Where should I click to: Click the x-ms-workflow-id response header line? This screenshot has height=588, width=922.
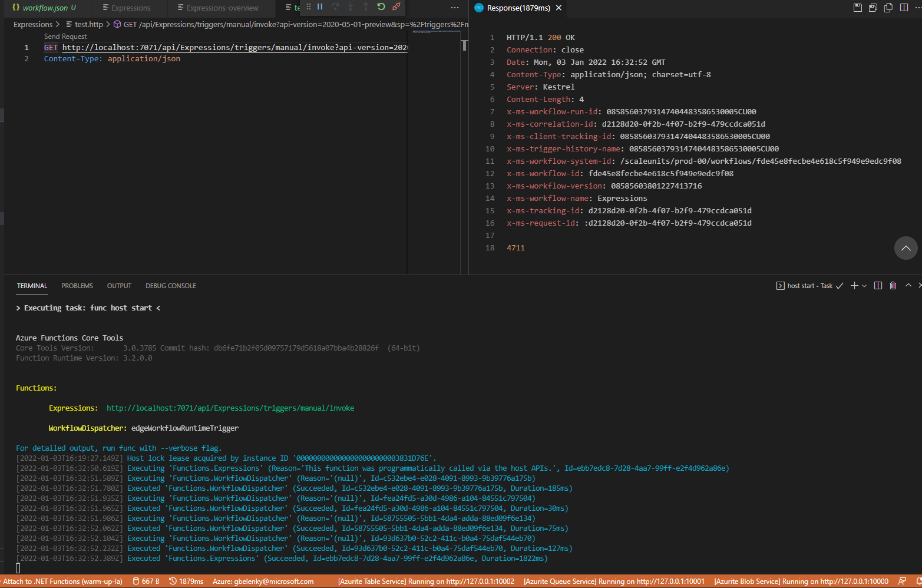(x=620, y=174)
